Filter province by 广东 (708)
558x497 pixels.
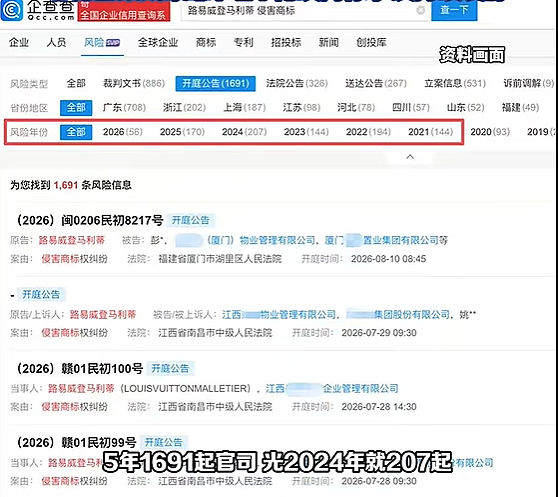coord(124,107)
